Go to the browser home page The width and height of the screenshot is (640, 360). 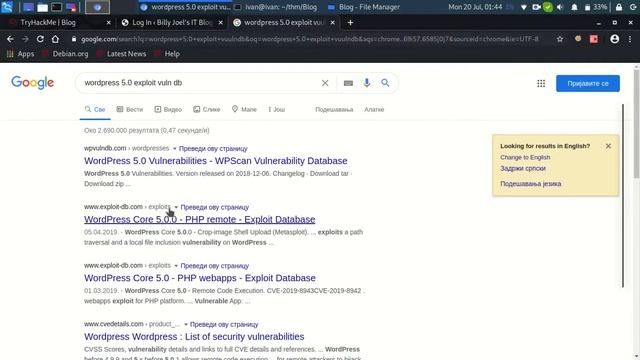(x=55, y=39)
